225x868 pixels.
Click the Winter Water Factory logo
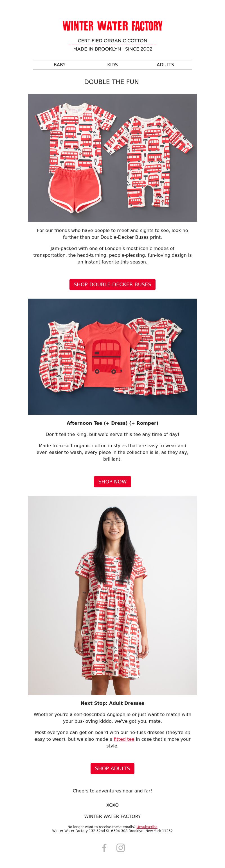[112, 26]
